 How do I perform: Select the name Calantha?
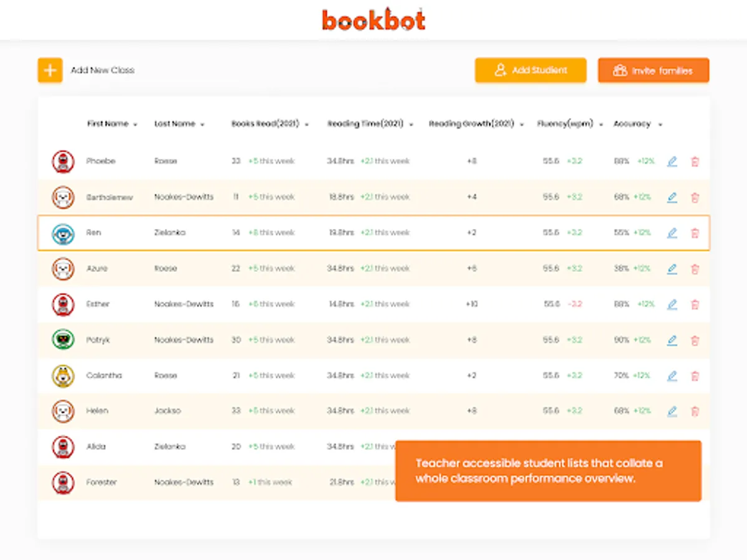[104, 376]
